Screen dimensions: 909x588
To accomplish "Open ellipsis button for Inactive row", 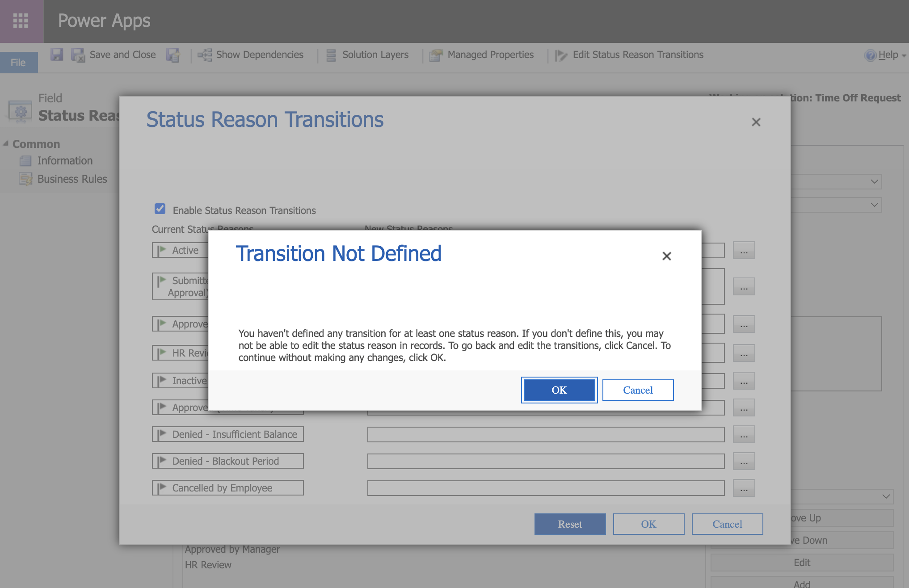I will pyautogui.click(x=744, y=381).
